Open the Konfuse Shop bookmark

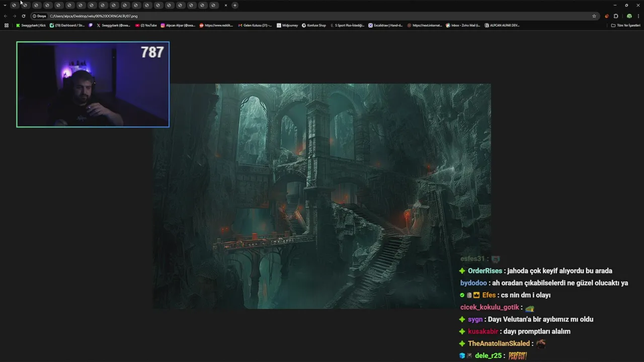tap(314, 25)
